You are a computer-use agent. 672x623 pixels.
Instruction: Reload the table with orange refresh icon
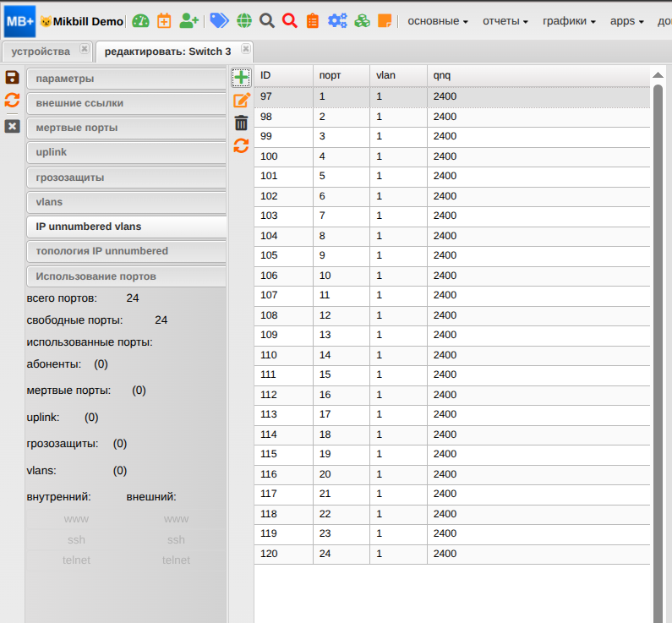241,145
